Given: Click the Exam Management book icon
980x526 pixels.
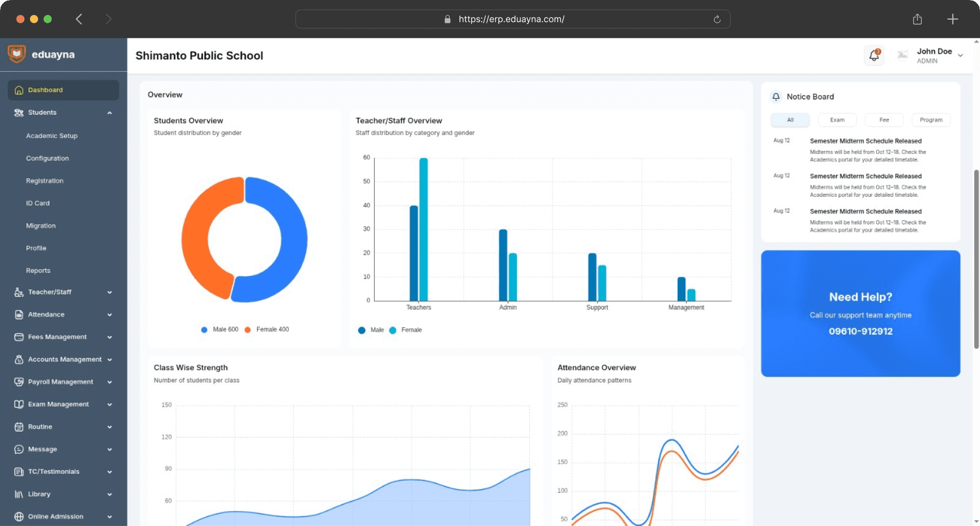Looking at the screenshot, I should tap(19, 405).
